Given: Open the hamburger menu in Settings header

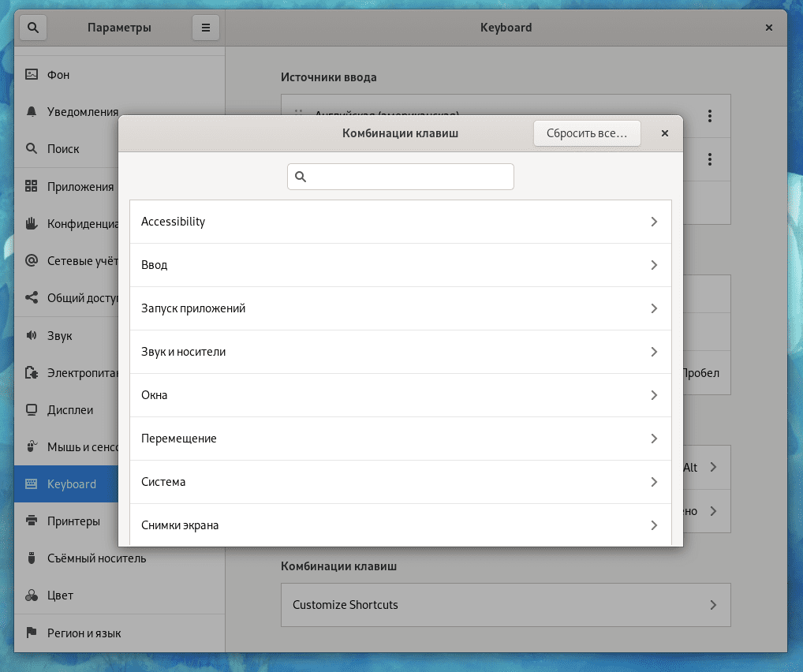Looking at the screenshot, I should [x=205, y=28].
